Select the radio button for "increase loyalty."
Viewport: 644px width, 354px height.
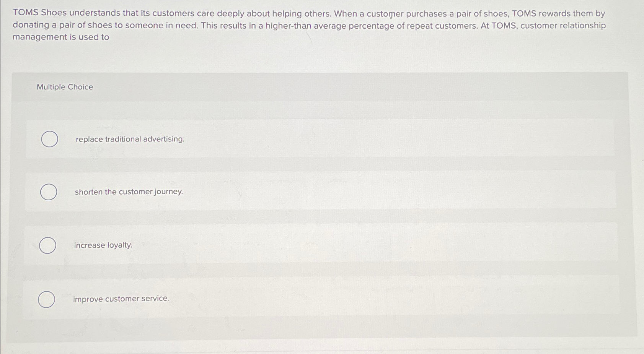coord(47,245)
